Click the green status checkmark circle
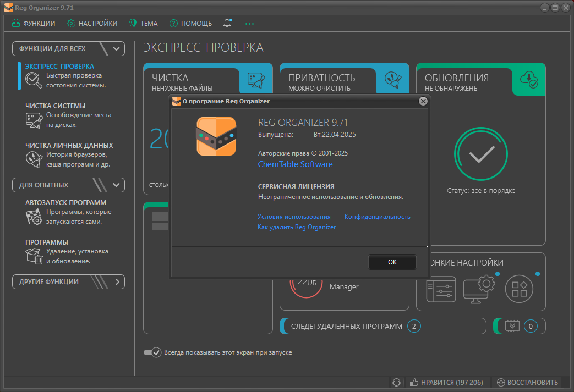The height and width of the screenshot is (392, 574). click(481, 154)
